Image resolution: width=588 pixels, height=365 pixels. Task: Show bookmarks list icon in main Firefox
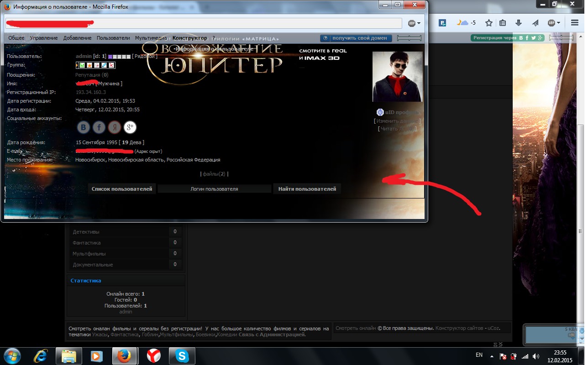click(503, 23)
